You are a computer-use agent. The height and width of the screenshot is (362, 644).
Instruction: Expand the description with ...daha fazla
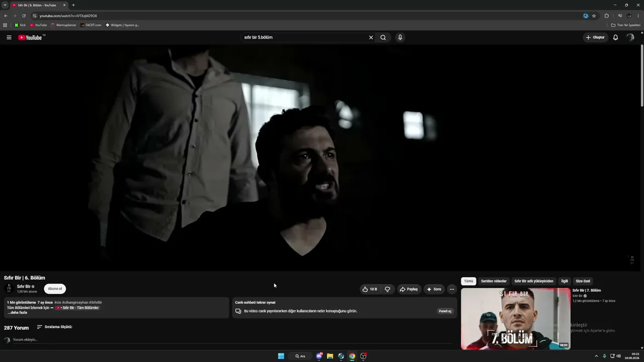tap(17, 313)
